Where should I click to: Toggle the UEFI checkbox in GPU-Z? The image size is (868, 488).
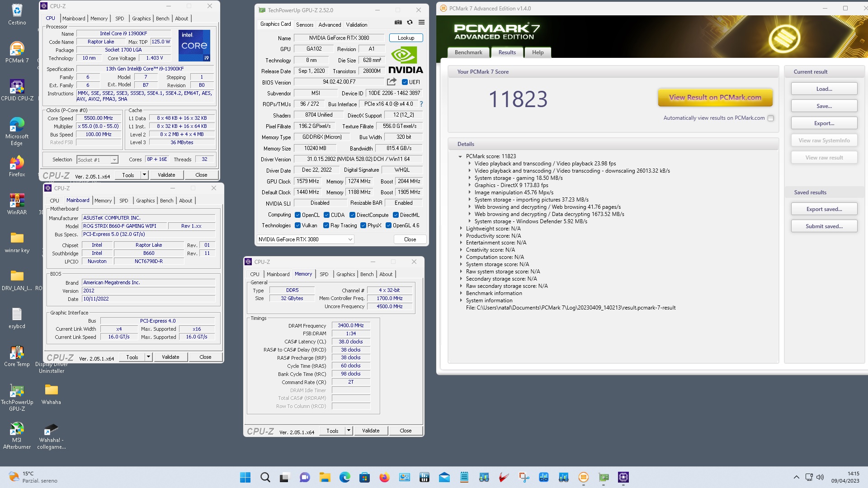[405, 82]
